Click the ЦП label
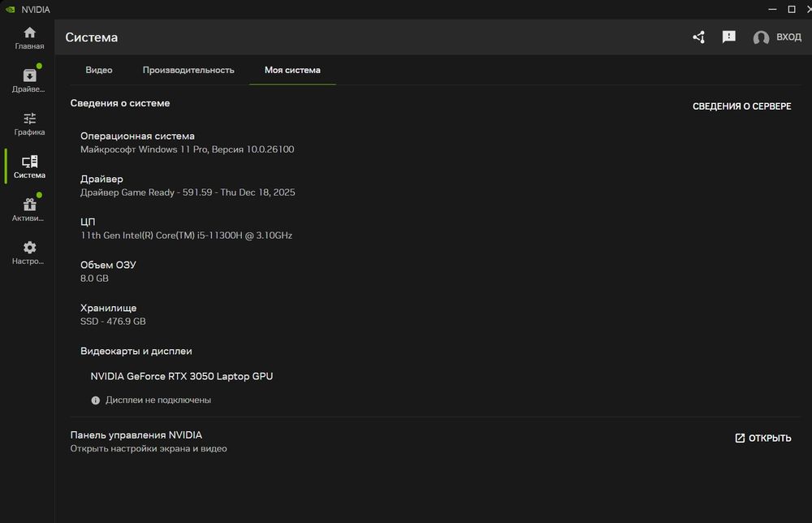812x523 pixels. click(88, 222)
